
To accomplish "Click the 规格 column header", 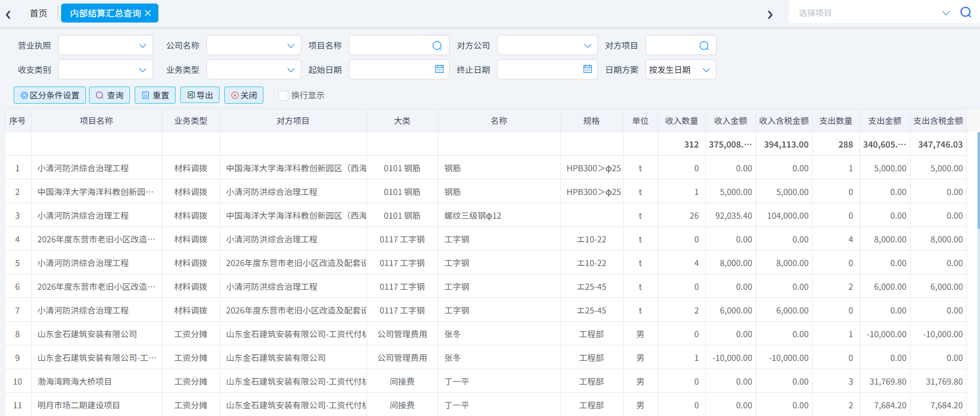I will coord(591,121).
